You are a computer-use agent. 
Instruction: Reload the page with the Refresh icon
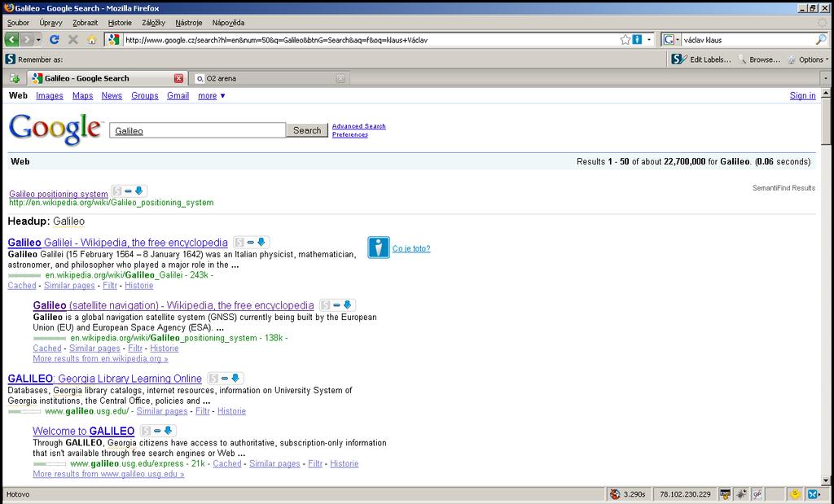(55, 40)
